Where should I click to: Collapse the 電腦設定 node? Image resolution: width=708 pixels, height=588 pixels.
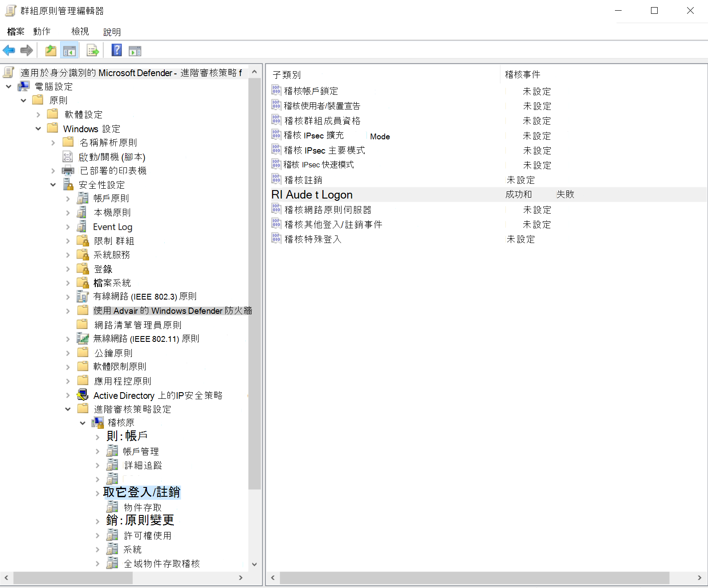click(x=8, y=86)
